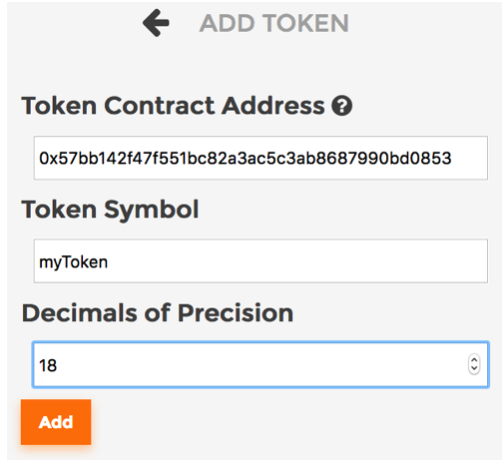Click the word Precision in the decimals heading

(235, 313)
